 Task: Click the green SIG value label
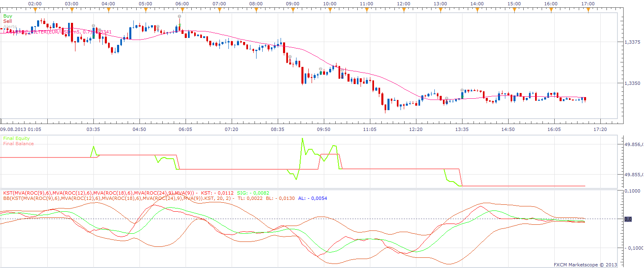tap(253, 193)
